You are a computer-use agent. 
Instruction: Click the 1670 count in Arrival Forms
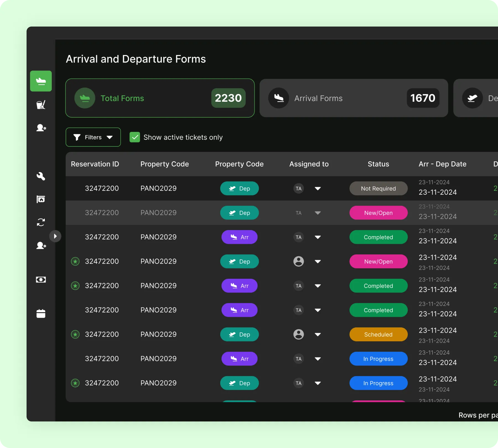click(x=423, y=98)
